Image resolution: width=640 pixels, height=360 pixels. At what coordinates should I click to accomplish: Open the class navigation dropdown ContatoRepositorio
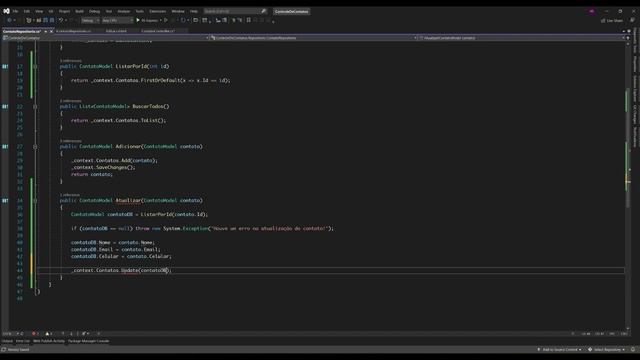click(313, 38)
